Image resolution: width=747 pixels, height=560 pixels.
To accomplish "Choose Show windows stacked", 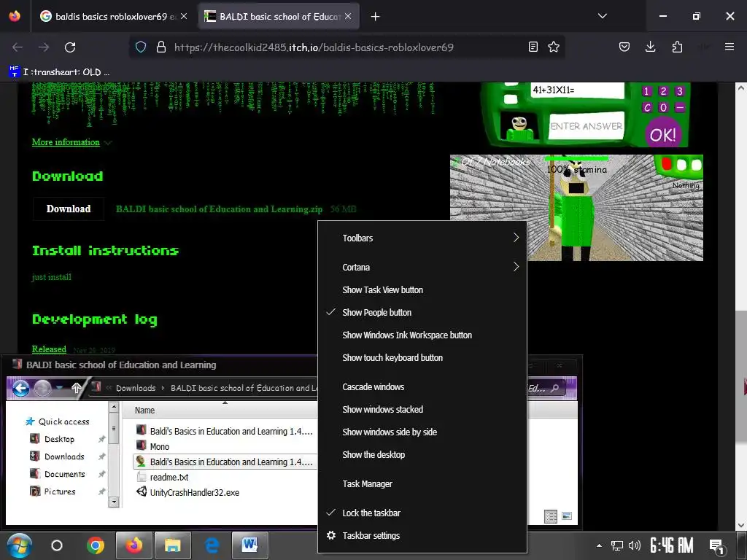I will (422, 410).
